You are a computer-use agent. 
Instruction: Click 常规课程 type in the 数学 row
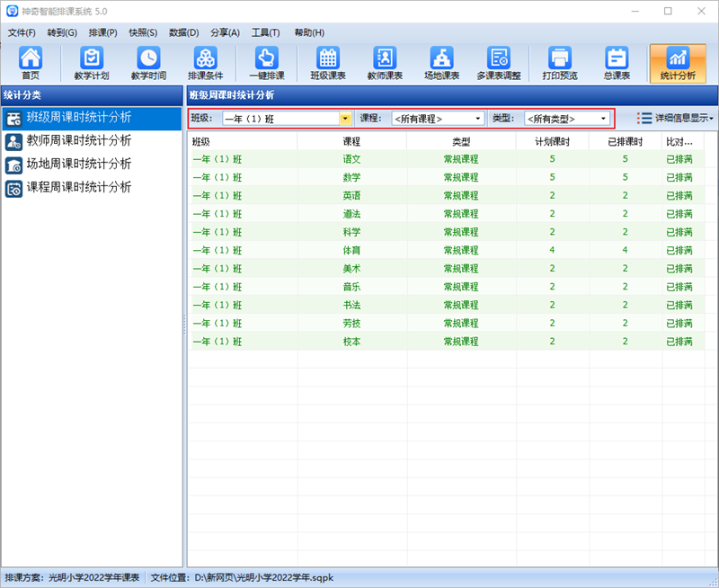[x=461, y=177]
